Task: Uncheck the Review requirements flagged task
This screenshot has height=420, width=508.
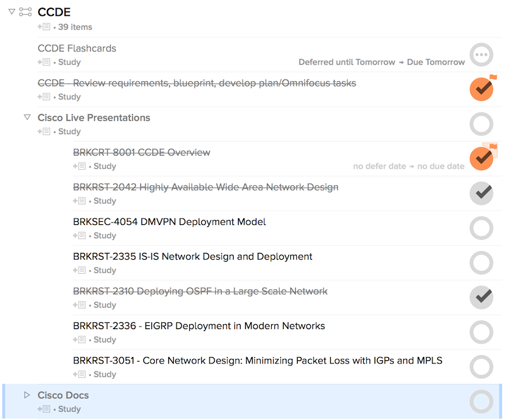Action: (x=481, y=89)
